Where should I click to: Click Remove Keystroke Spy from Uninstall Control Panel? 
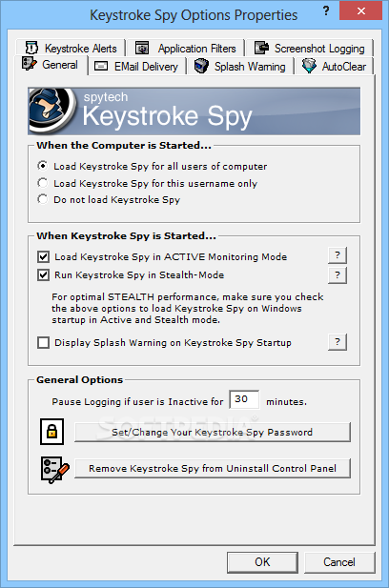[x=213, y=468]
